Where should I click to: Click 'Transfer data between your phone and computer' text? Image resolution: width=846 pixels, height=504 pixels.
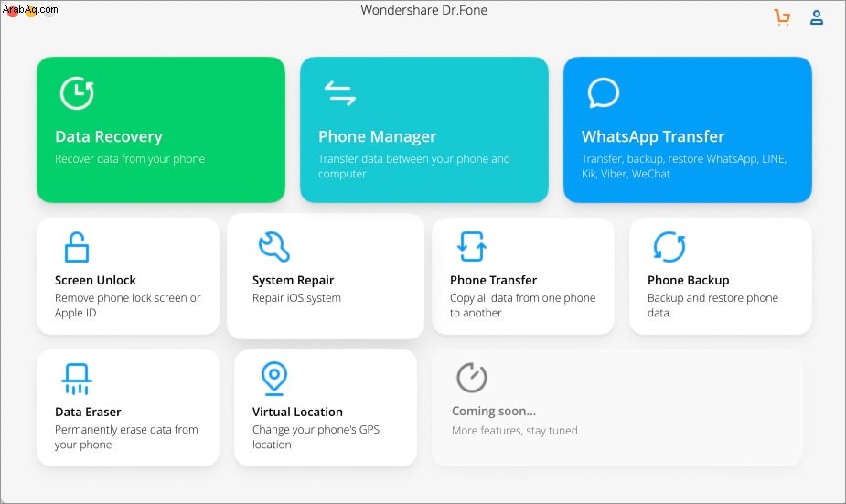[413, 166]
